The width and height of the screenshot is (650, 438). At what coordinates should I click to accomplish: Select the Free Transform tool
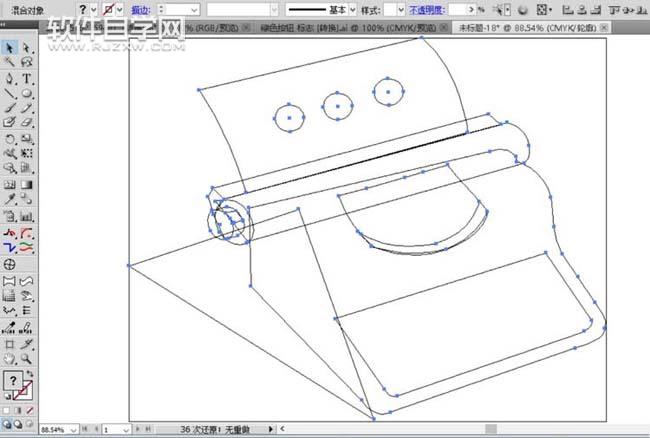point(27,153)
